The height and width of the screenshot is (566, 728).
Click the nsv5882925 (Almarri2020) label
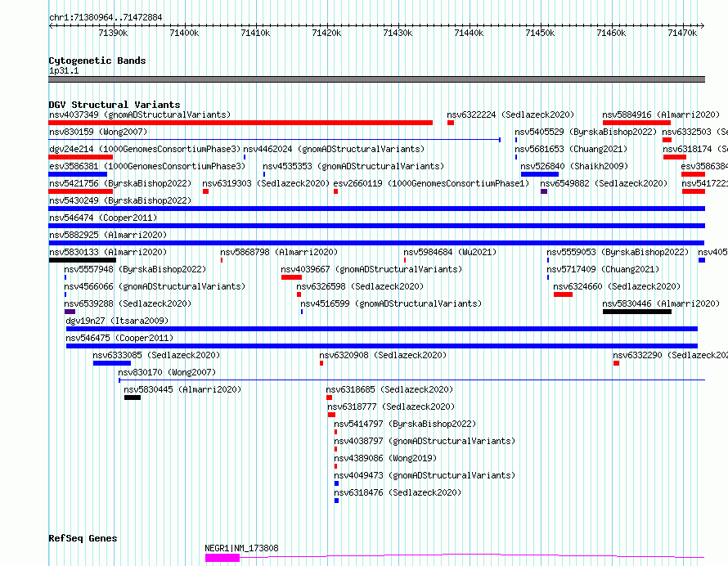point(108,235)
